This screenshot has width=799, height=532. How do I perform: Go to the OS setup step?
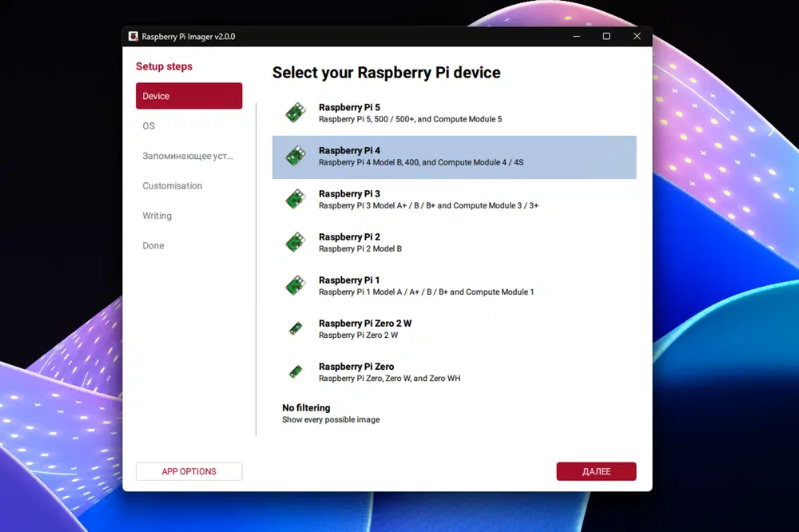(x=189, y=126)
